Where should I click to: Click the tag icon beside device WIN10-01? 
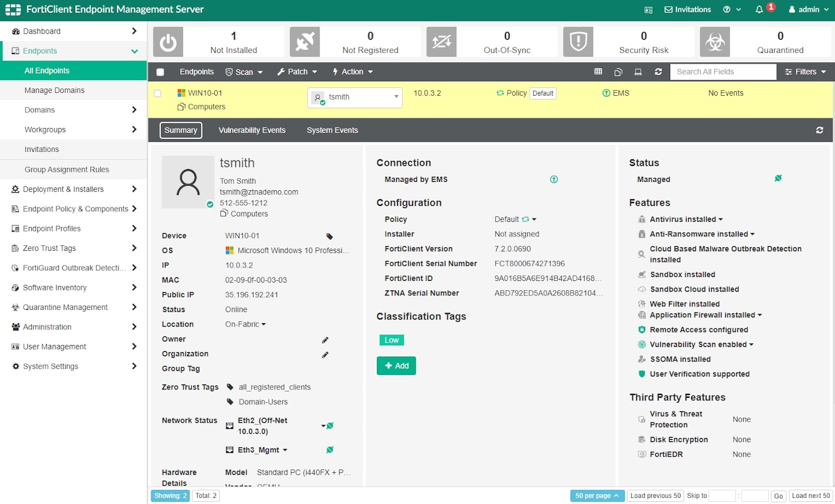[329, 236]
